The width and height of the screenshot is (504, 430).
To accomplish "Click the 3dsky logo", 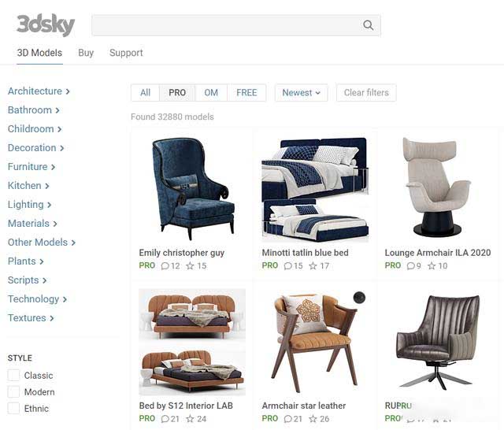I will point(46,24).
